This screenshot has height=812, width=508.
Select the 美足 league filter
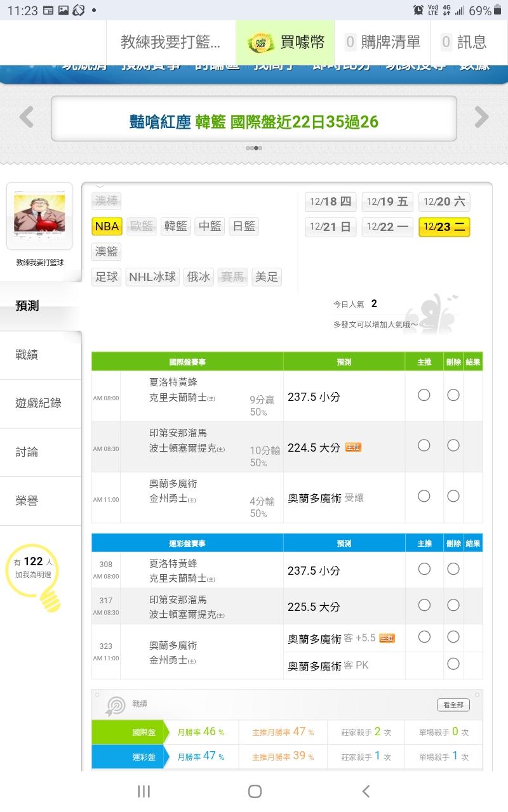[x=267, y=277]
